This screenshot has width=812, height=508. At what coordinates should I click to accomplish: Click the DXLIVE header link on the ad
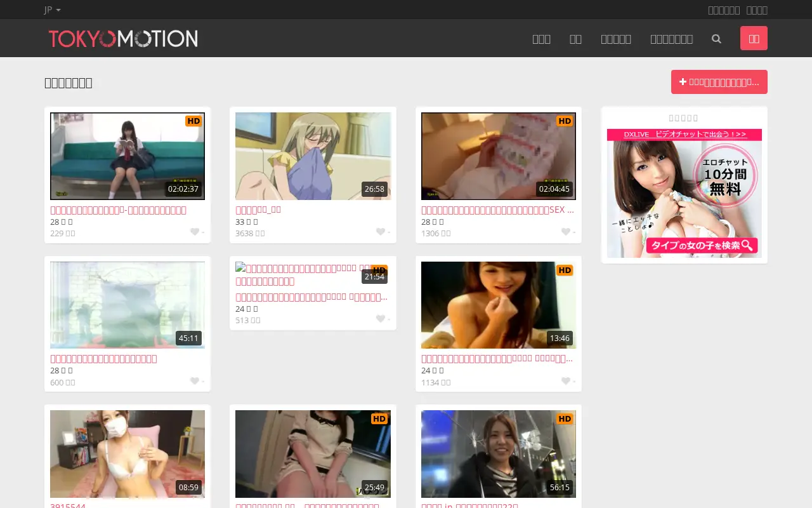tap(684, 134)
